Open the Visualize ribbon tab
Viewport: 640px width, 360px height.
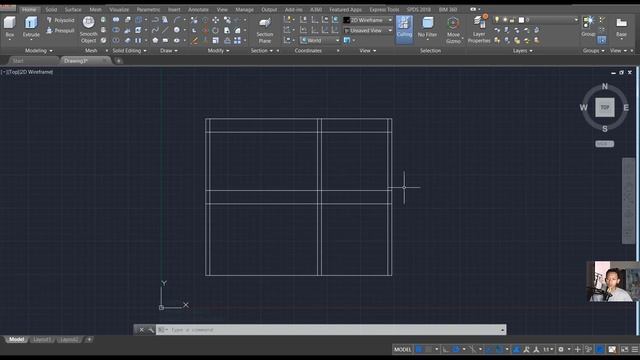click(x=119, y=9)
